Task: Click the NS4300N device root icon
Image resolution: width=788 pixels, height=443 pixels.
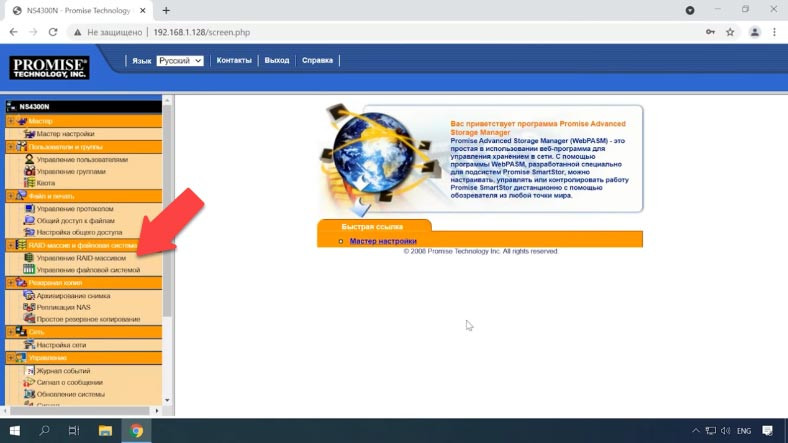Action: coord(11,106)
